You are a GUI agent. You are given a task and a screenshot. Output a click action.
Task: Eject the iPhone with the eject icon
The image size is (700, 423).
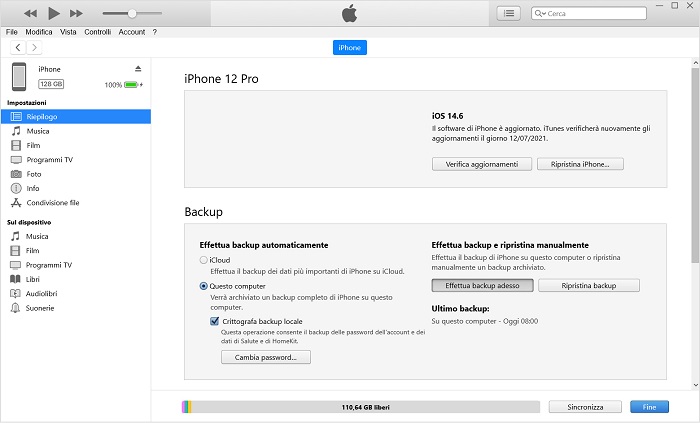pos(138,69)
